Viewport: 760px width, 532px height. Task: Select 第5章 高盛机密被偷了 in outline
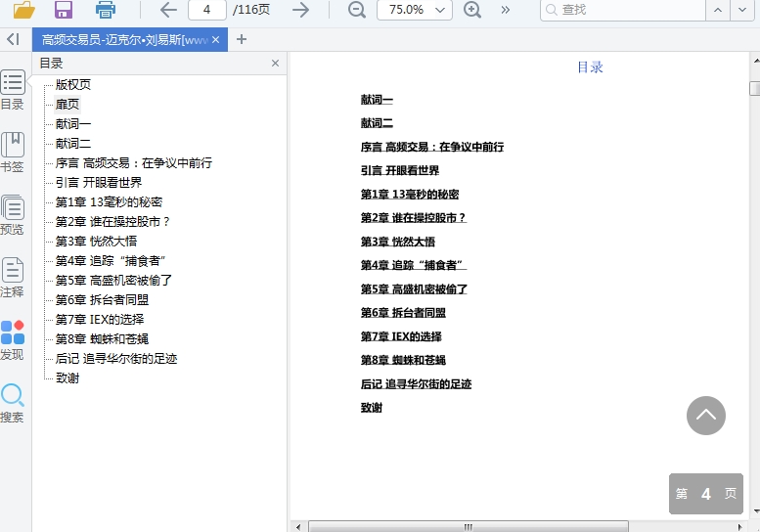[113, 280]
